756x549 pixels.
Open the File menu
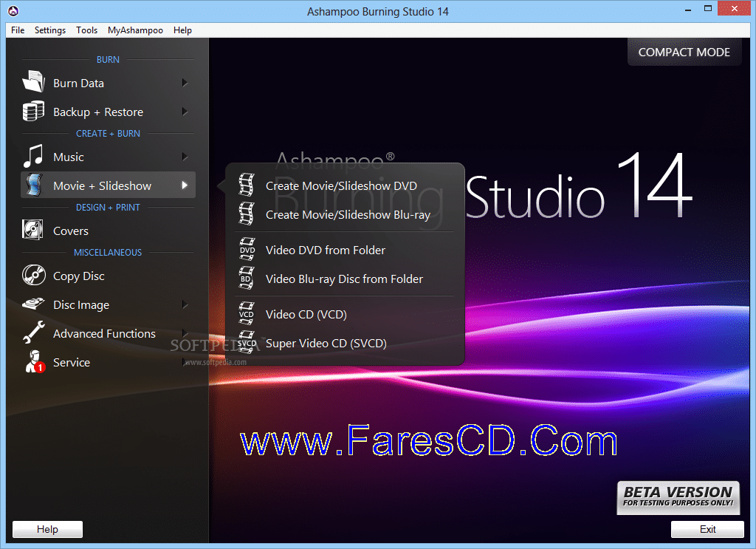pyautogui.click(x=18, y=30)
